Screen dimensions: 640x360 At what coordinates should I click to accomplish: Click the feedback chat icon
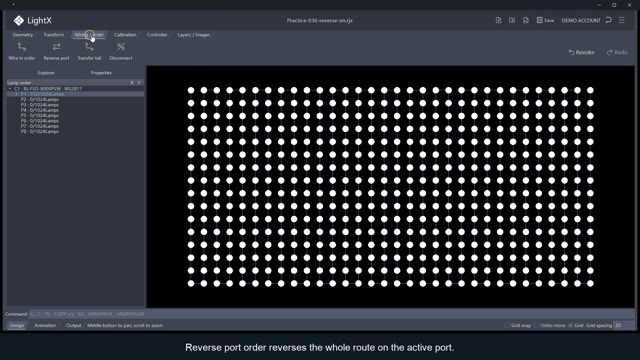(x=609, y=20)
